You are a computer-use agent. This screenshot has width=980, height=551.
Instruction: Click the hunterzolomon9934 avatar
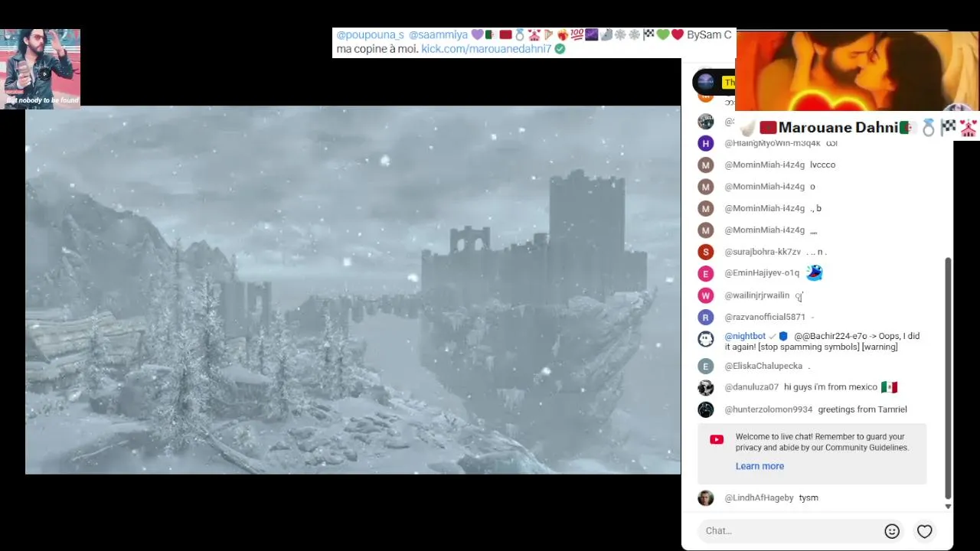point(706,409)
